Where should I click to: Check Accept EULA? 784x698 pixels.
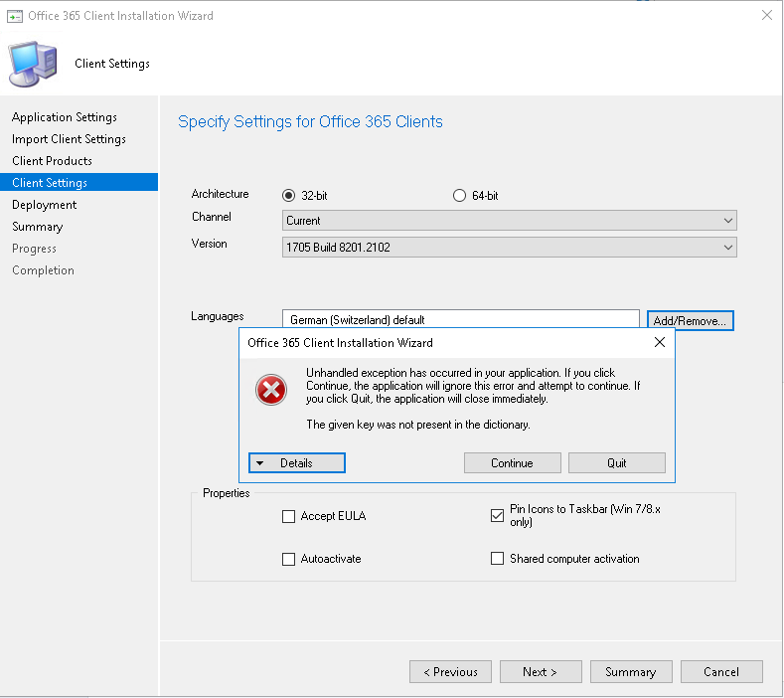288,516
